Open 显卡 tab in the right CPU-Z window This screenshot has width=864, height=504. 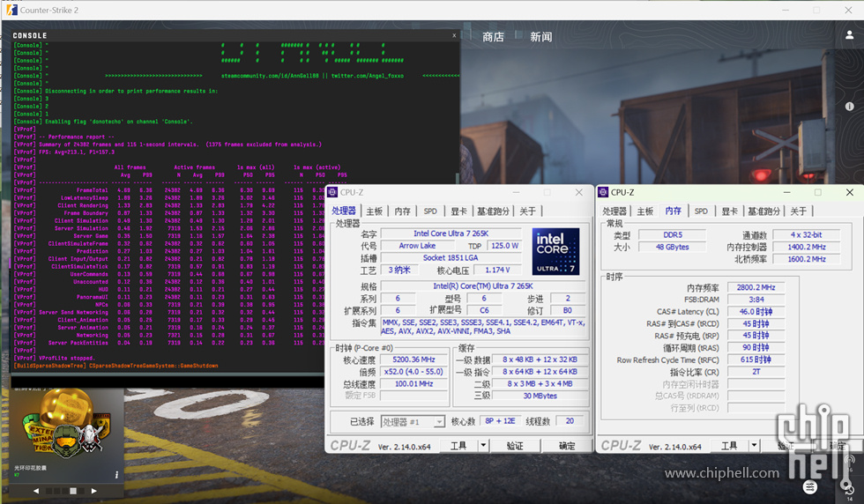729,211
